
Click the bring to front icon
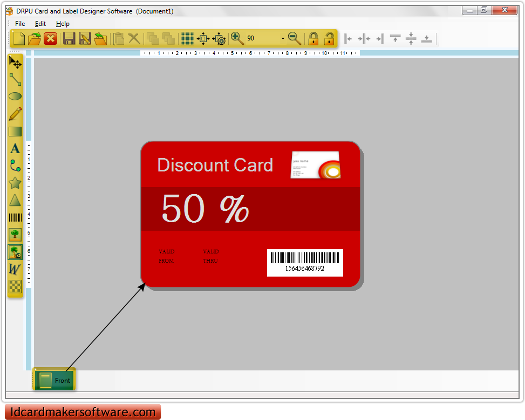[153, 38]
